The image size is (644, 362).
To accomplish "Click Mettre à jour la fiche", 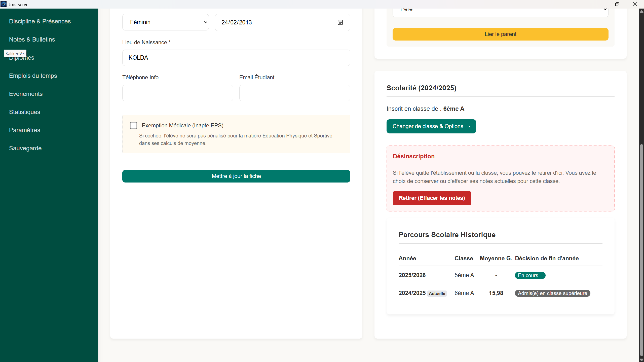I will (236, 176).
